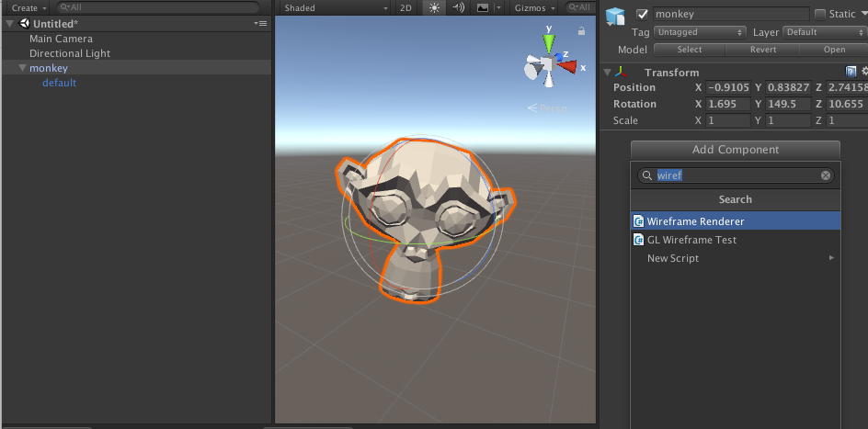Click Scale Y value field

tap(788, 120)
